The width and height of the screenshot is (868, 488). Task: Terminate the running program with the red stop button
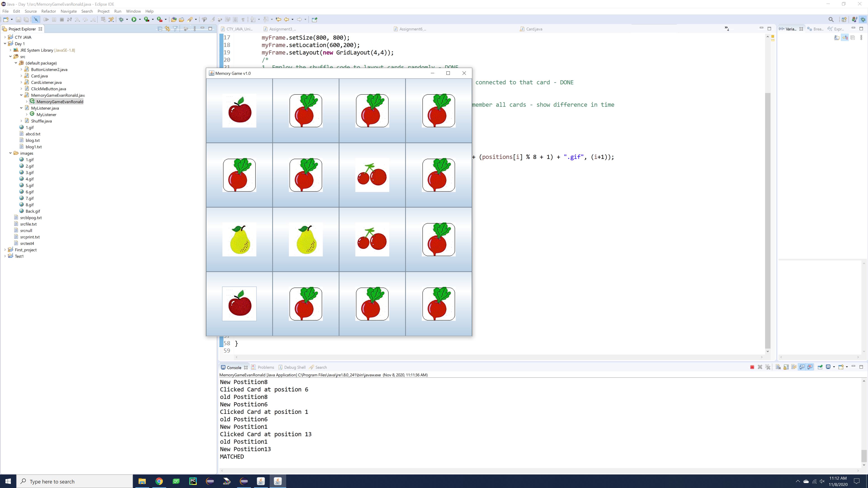(x=752, y=367)
